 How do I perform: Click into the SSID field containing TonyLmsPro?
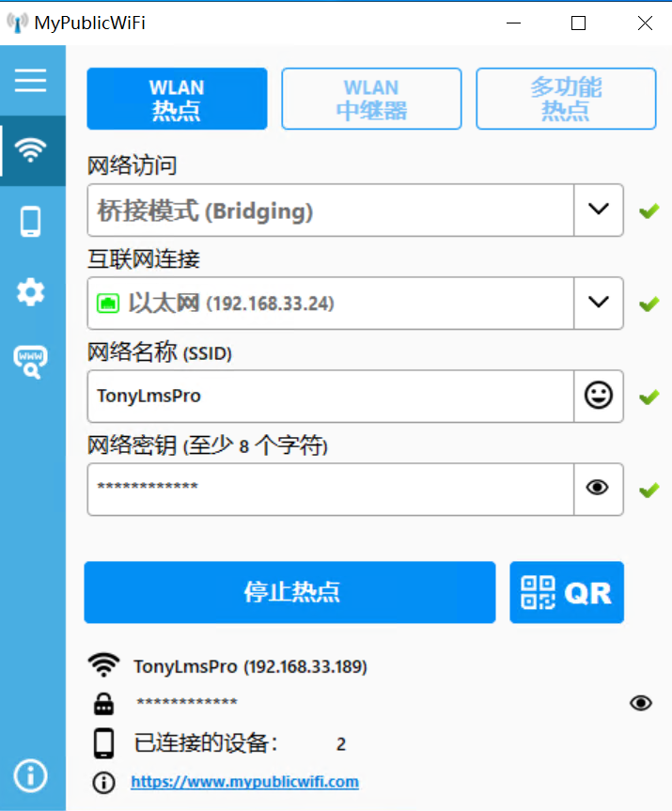(x=331, y=397)
